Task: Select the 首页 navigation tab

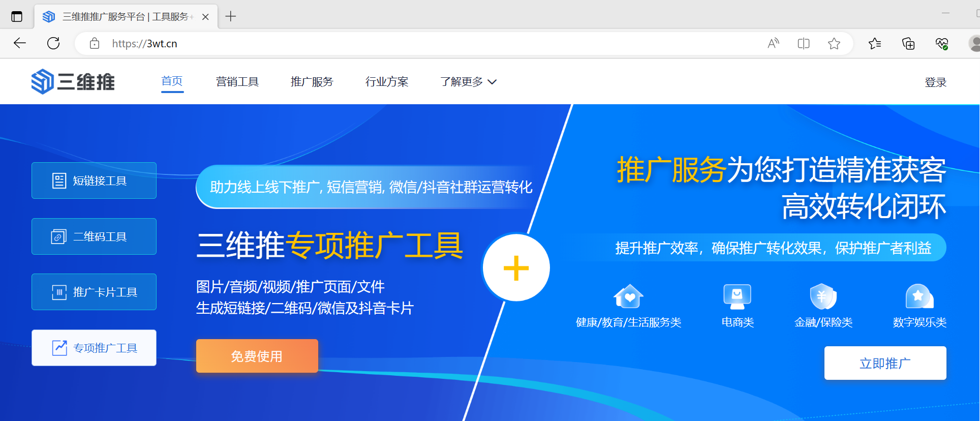Action: coord(172,81)
